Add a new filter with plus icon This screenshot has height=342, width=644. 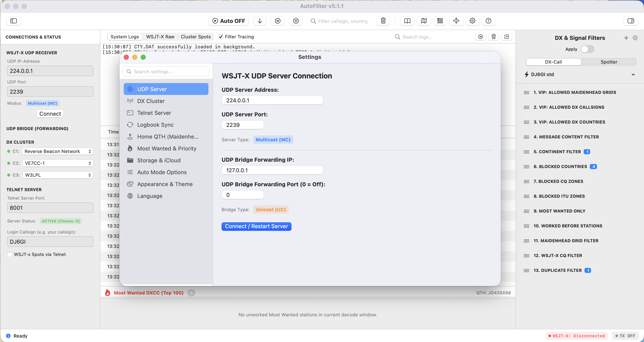pyautogui.click(x=626, y=38)
